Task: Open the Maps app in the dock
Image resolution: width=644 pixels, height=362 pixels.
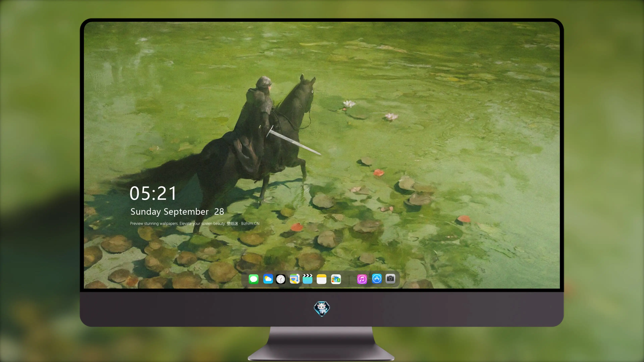Action: 294,279
